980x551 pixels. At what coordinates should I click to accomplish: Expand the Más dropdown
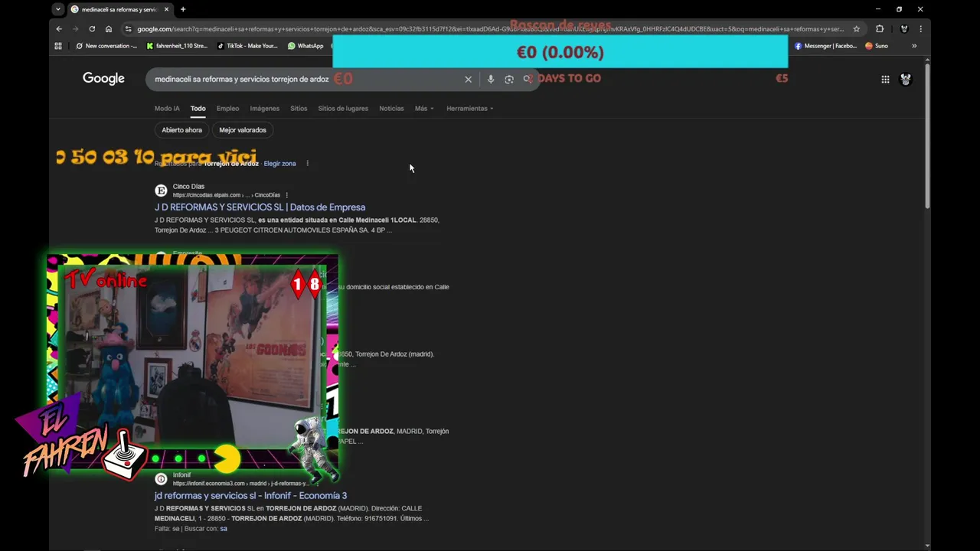pyautogui.click(x=424, y=109)
